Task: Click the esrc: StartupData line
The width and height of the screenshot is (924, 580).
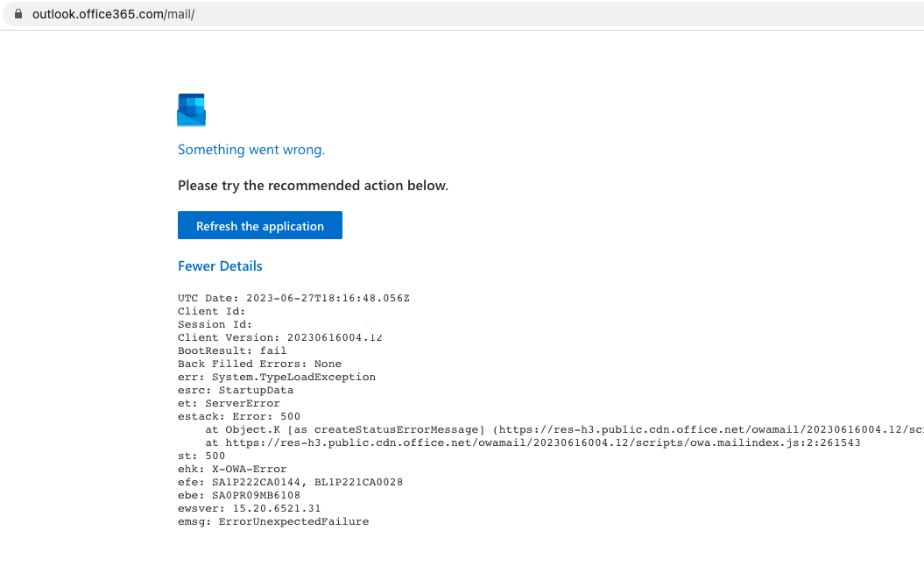Action: pos(236,390)
